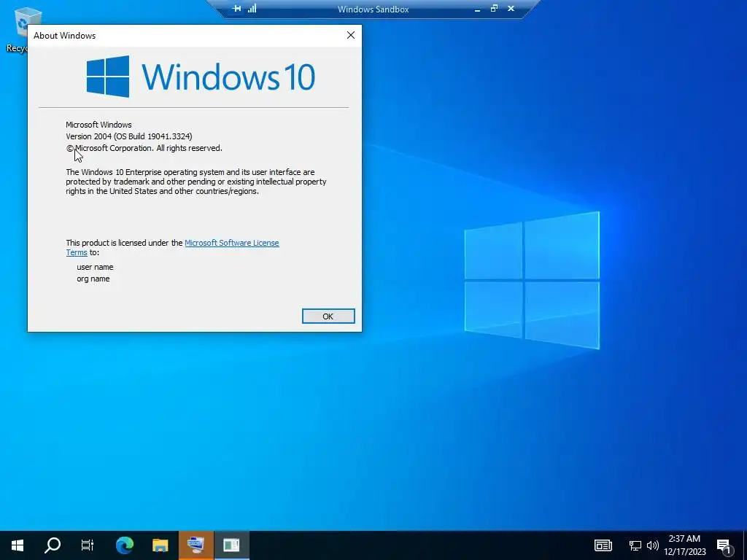Open the Windows Start menu
Image resolution: width=747 pixels, height=560 pixels.
tap(18, 545)
